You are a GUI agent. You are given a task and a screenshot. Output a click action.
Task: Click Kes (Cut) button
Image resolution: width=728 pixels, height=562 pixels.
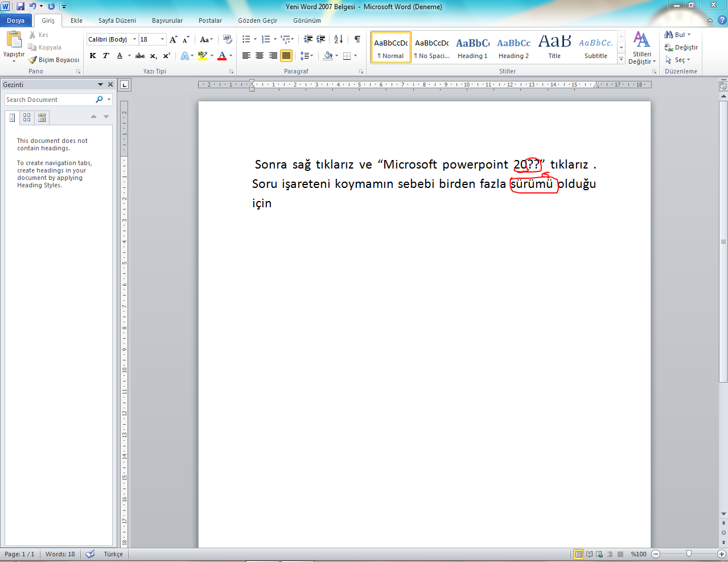(39, 35)
